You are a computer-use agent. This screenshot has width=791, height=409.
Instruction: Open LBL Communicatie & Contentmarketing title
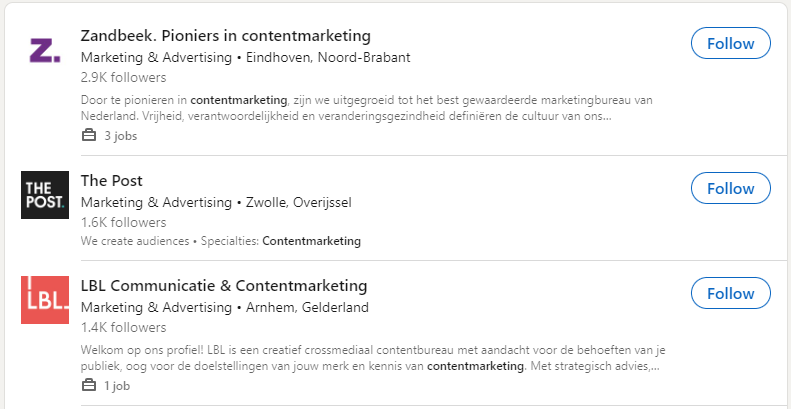(x=224, y=286)
